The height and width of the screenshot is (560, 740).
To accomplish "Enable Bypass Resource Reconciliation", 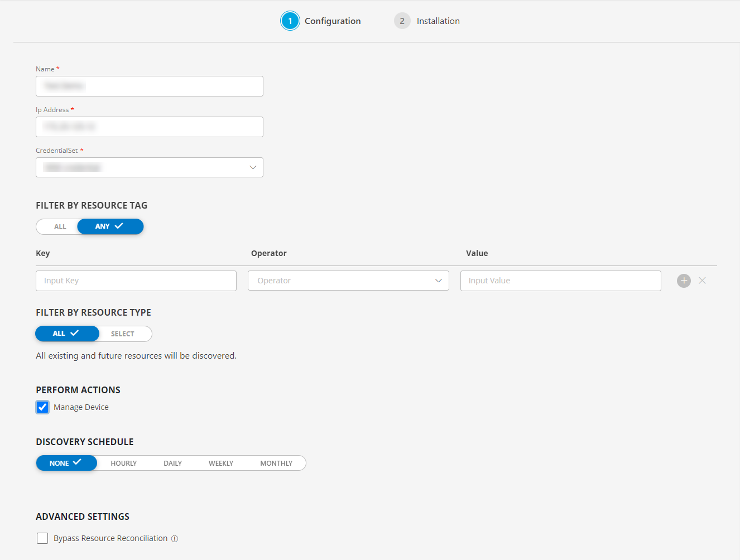I will click(42, 538).
